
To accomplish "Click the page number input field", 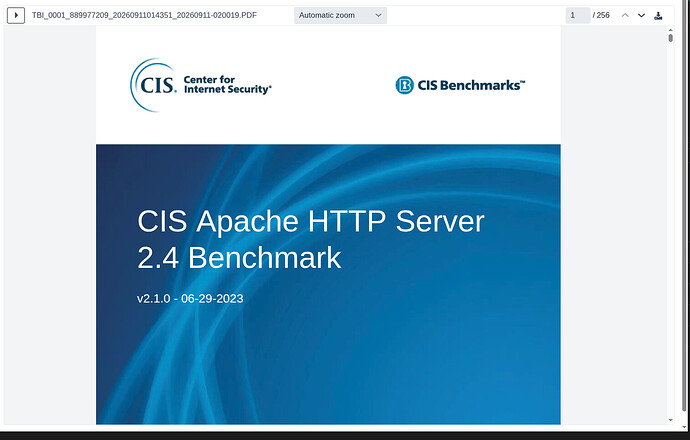I will click(x=577, y=15).
